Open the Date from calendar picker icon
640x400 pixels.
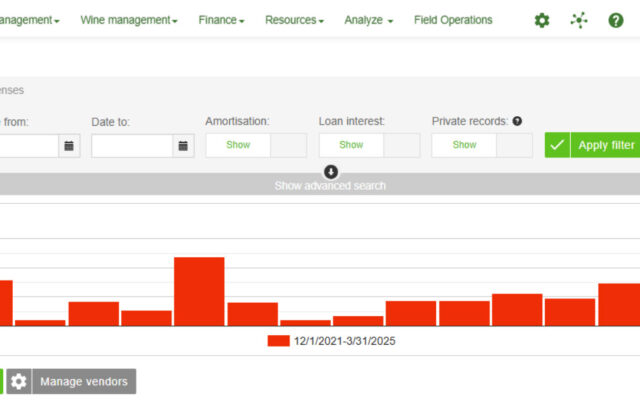pyautogui.click(x=69, y=146)
